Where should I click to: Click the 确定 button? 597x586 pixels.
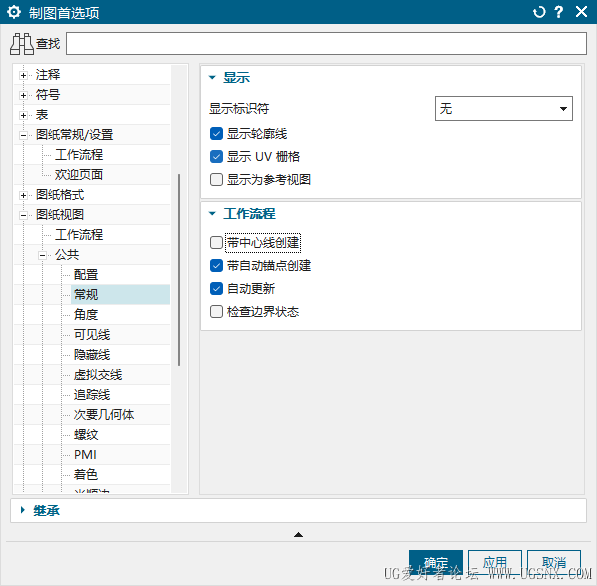[436, 562]
